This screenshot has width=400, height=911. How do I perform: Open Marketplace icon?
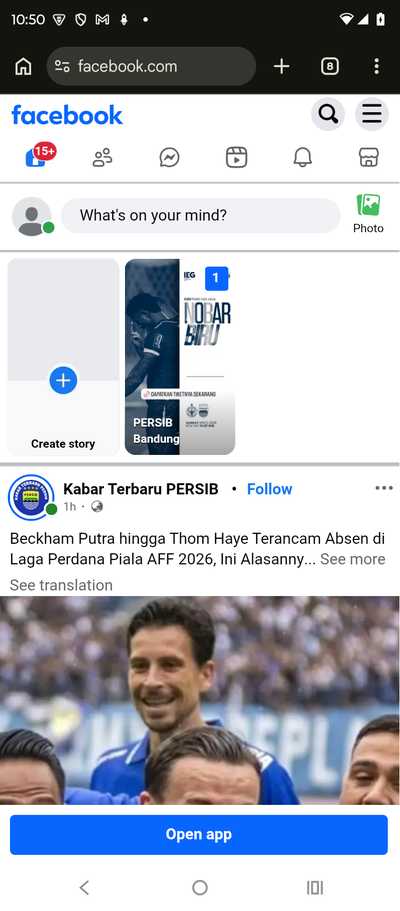pyautogui.click(x=369, y=157)
